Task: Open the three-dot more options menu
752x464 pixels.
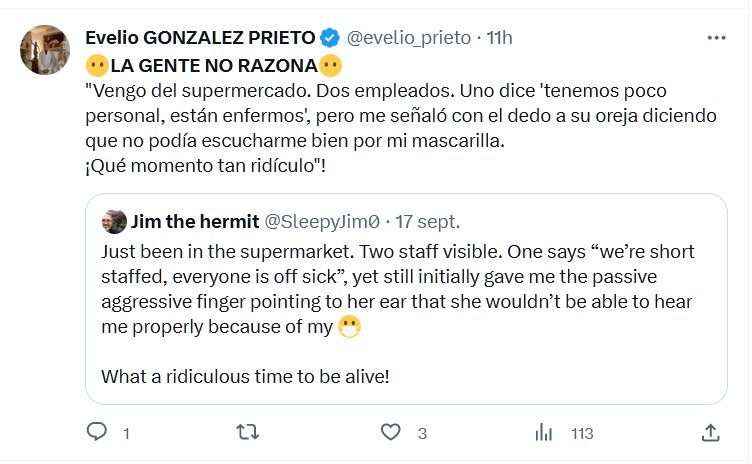Action: (x=716, y=38)
